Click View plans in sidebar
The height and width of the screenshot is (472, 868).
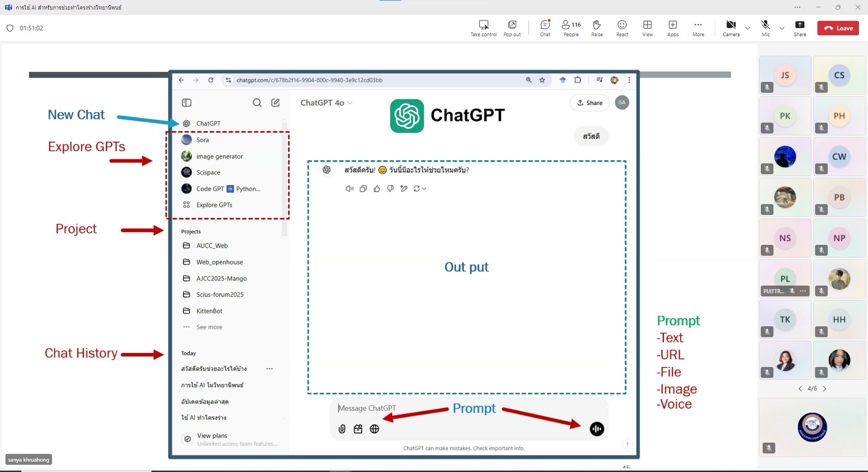click(230, 439)
